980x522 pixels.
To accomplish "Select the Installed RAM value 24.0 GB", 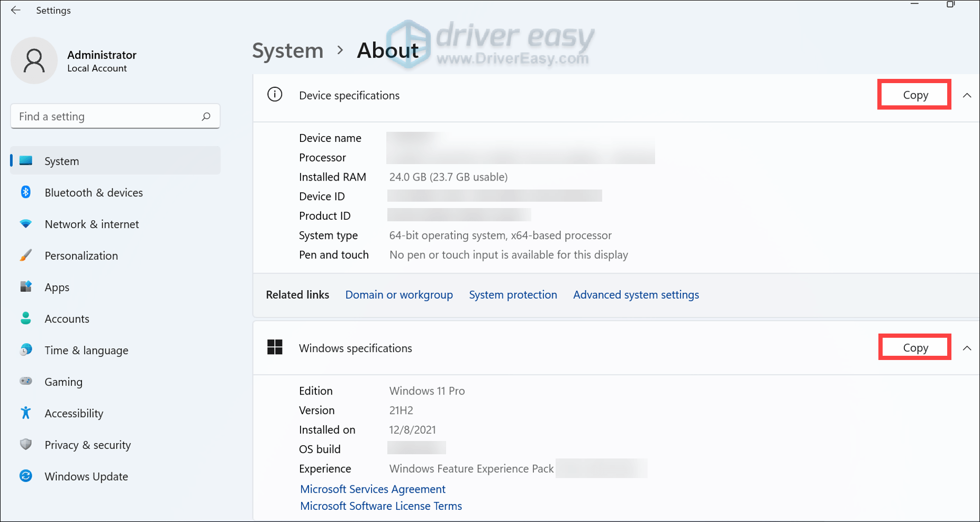I will 448,177.
